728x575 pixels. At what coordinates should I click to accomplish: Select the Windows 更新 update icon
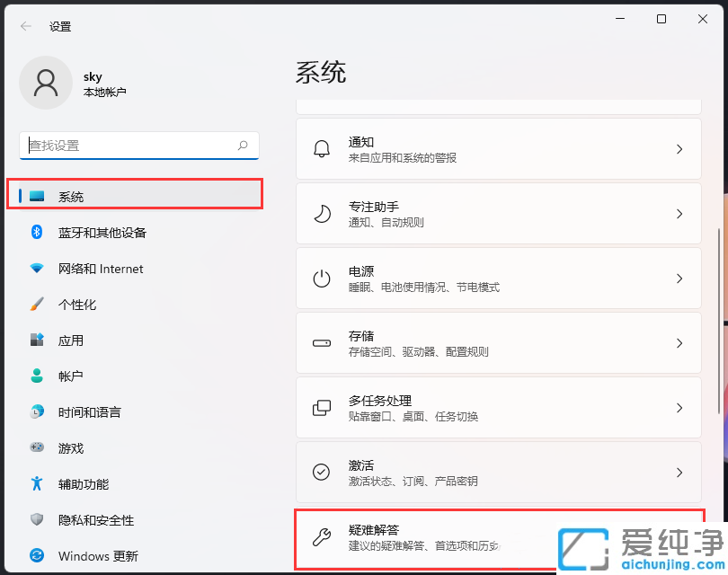point(36,555)
